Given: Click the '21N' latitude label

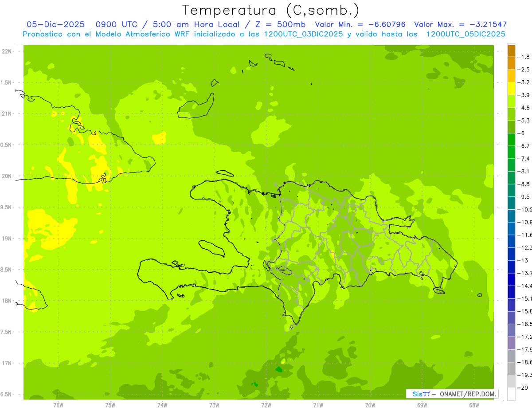Looking at the screenshot, I should point(6,114).
